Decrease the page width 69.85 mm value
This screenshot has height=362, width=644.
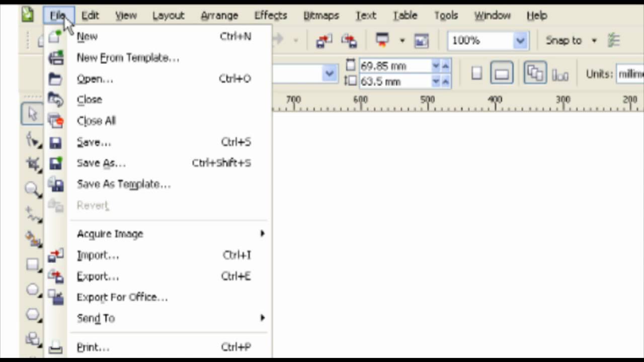(x=436, y=66)
